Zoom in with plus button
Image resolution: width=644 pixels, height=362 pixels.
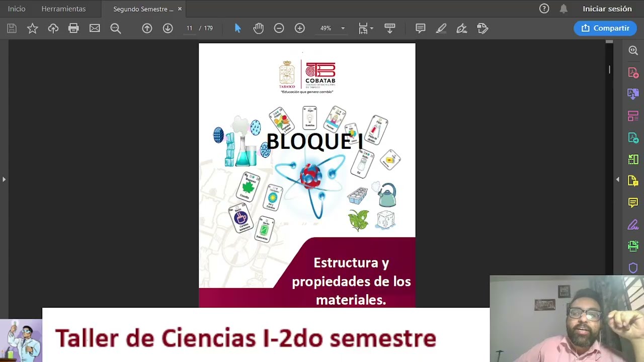pyautogui.click(x=300, y=28)
